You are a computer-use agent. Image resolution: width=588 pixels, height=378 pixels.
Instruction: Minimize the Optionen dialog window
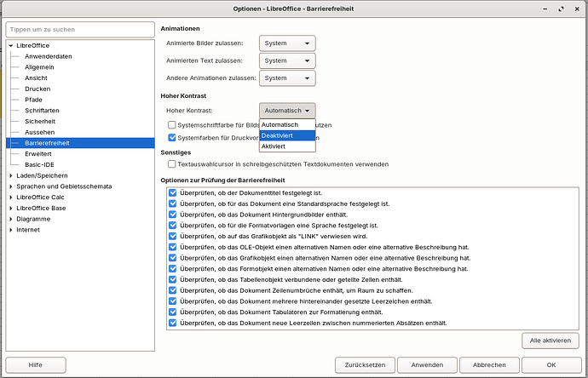(x=545, y=9)
